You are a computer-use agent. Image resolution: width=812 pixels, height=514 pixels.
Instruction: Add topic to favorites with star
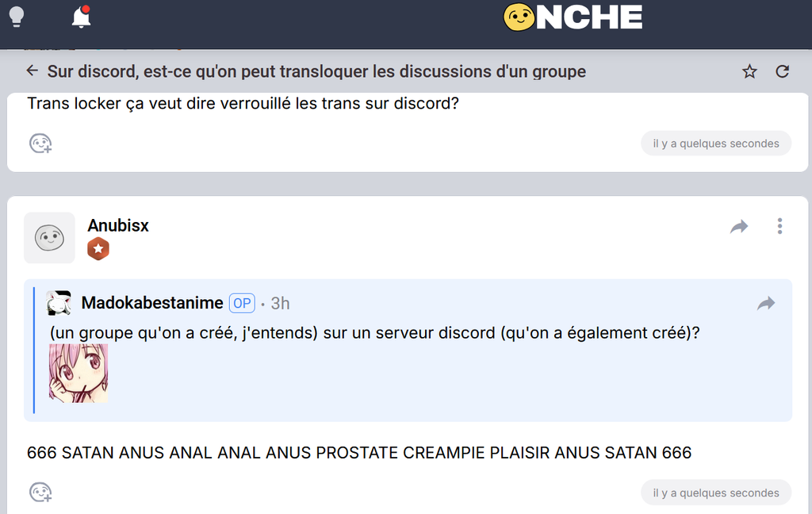click(749, 71)
